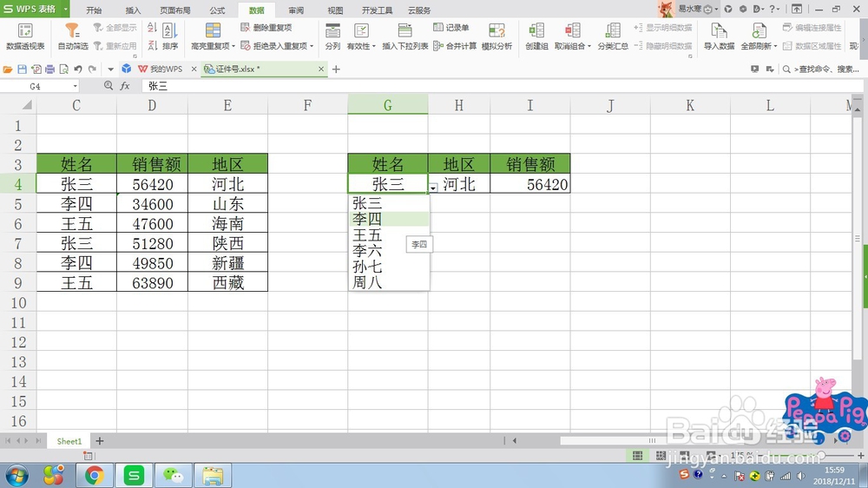868x488 pixels.
Task: Click the zoom magnifier beside fx
Action: (108, 86)
